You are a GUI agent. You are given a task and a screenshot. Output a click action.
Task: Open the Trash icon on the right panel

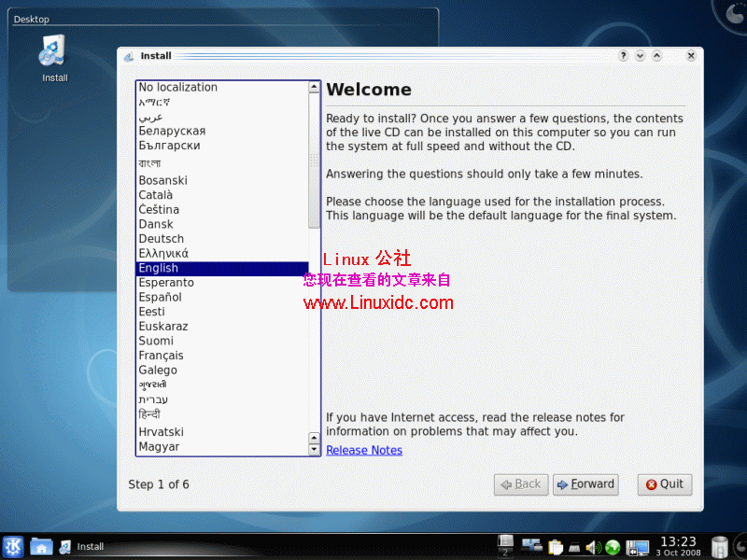click(719, 545)
